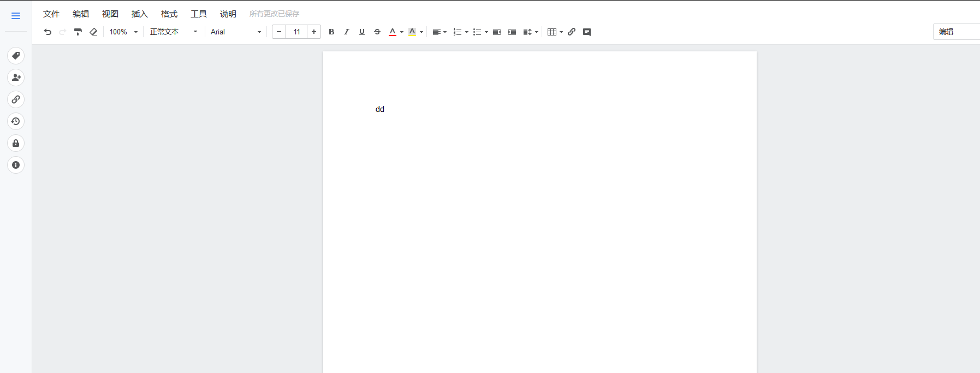The height and width of the screenshot is (373, 980).
Task: Open the 100% zoom dropdown
Action: pos(123,32)
